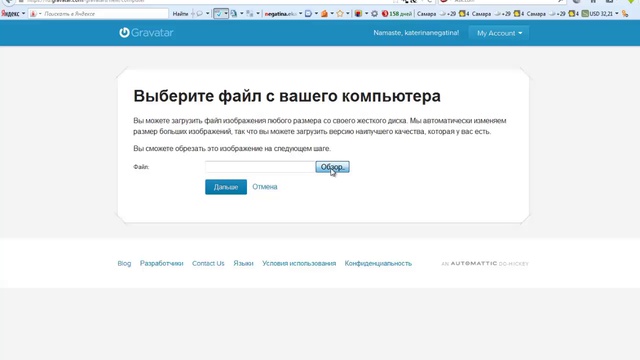The height and width of the screenshot is (360, 640).
Task: Expand the Яндекс toolbar dropdown arrow
Action: click(23, 14)
